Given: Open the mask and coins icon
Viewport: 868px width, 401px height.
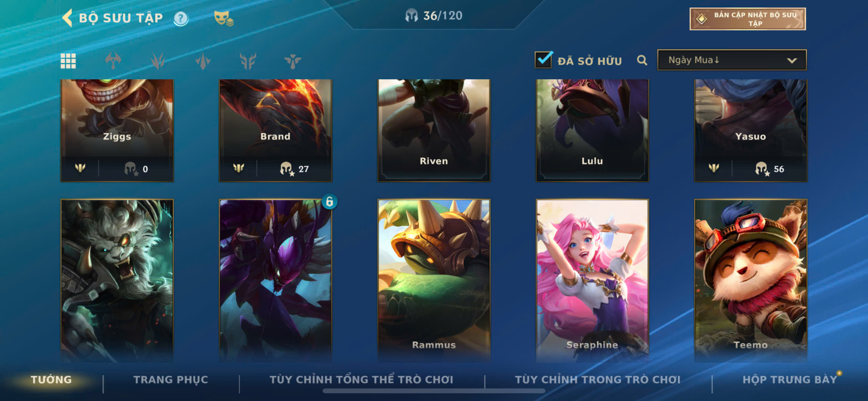Looking at the screenshot, I should (224, 18).
